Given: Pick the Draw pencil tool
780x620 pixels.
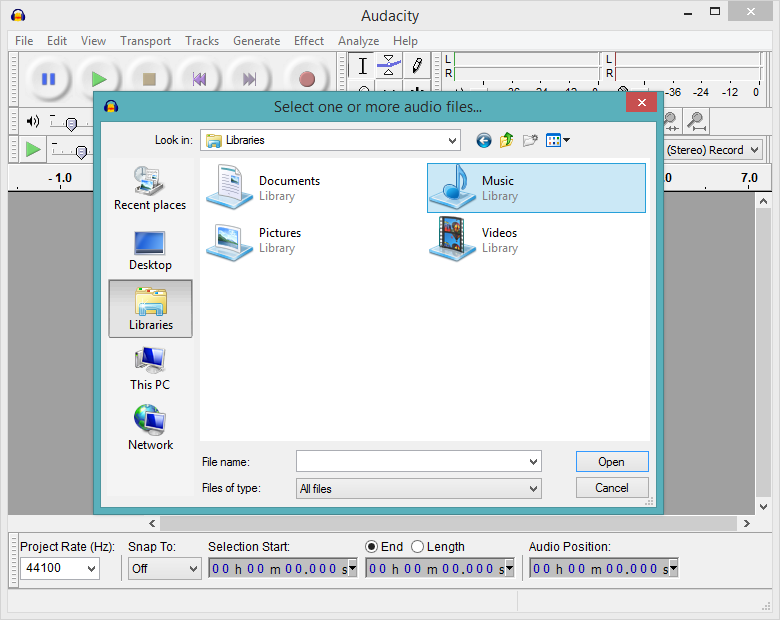Looking at the screenshot, I should coord(416,66).
